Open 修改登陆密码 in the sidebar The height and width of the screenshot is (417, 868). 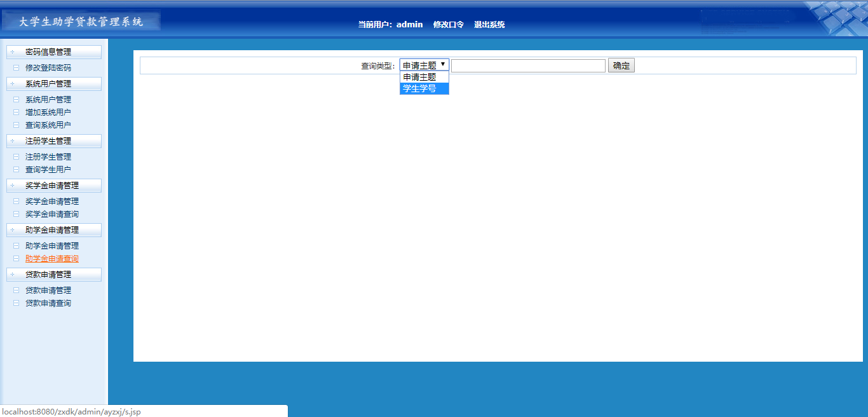coord(48,67)
